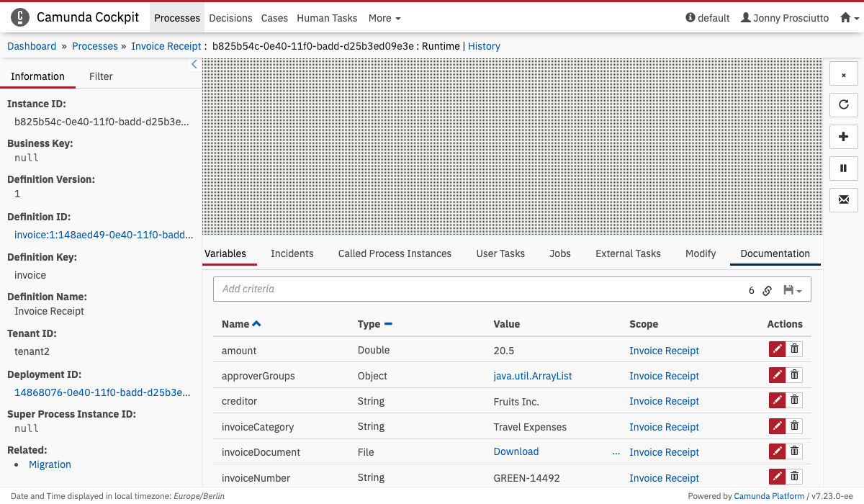The height and width of the screenshot is (504, 864).
Task: Collapse the left information sidebar
Action: click(x=194, y=65)
